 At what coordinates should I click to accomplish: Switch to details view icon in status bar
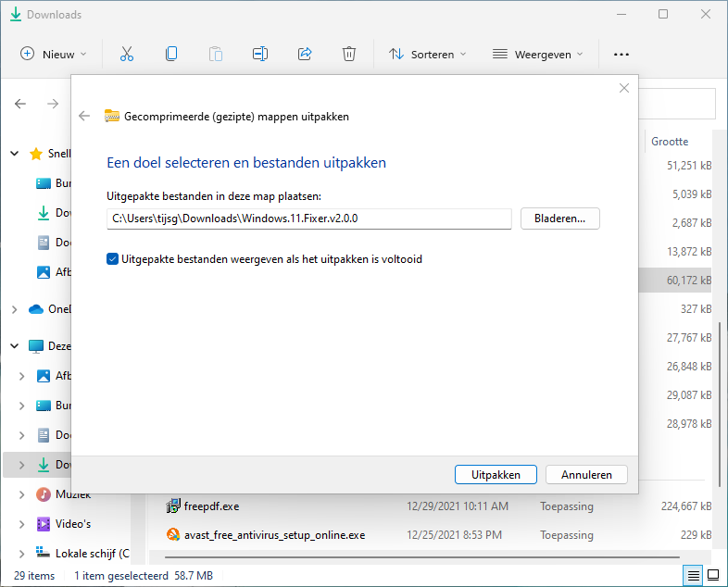(x=693, y=575)
